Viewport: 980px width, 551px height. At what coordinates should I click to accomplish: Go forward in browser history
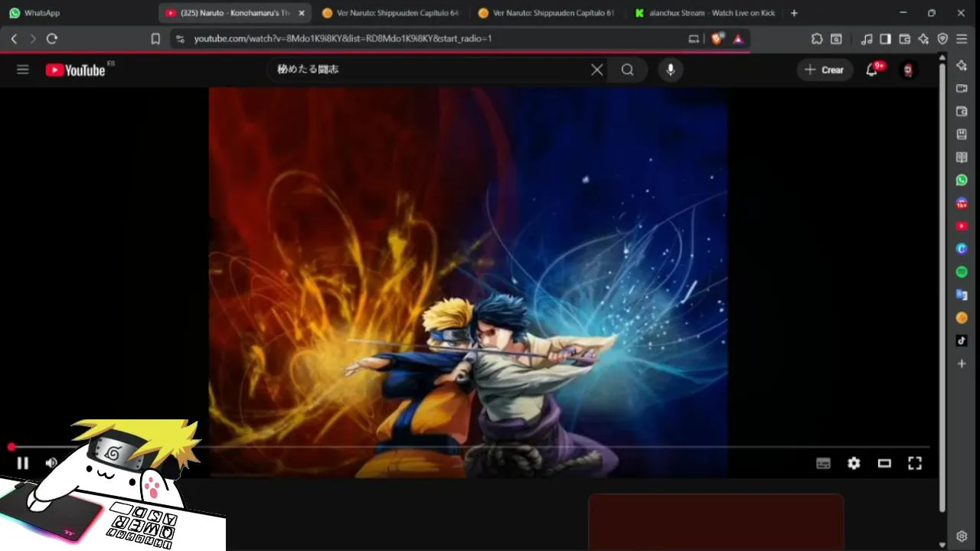click(x=33, y=38)
